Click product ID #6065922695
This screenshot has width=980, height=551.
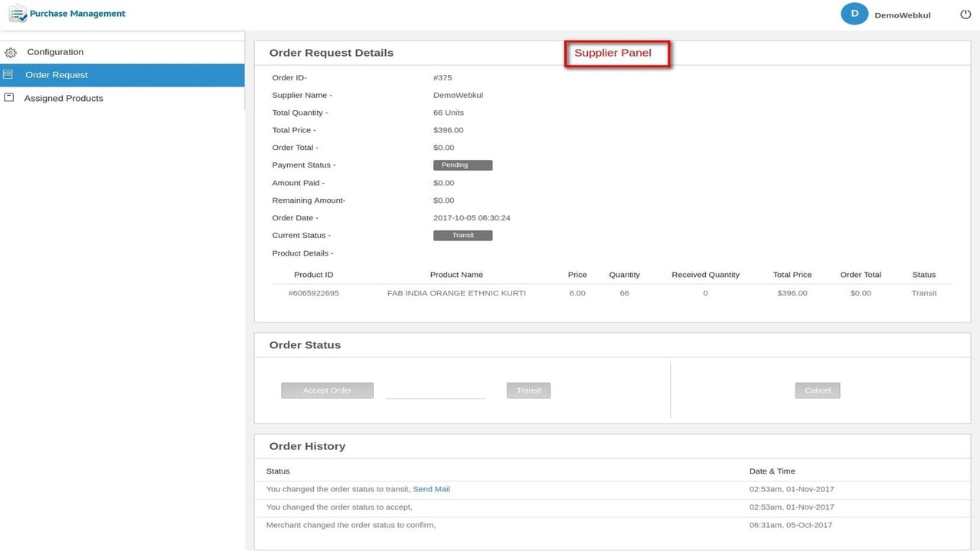click(x=313, y=293)
